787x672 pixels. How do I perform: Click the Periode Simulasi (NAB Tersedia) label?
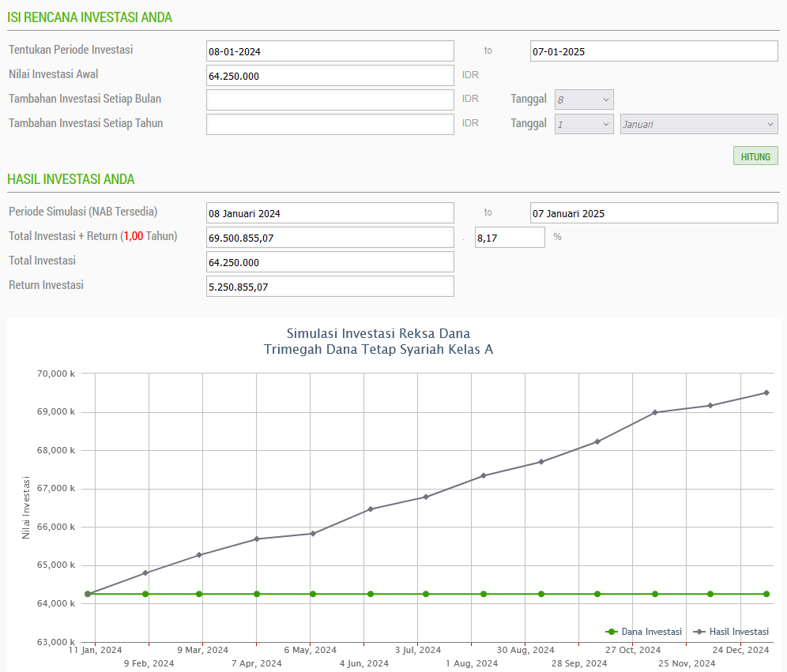click(x=83, y=212)
